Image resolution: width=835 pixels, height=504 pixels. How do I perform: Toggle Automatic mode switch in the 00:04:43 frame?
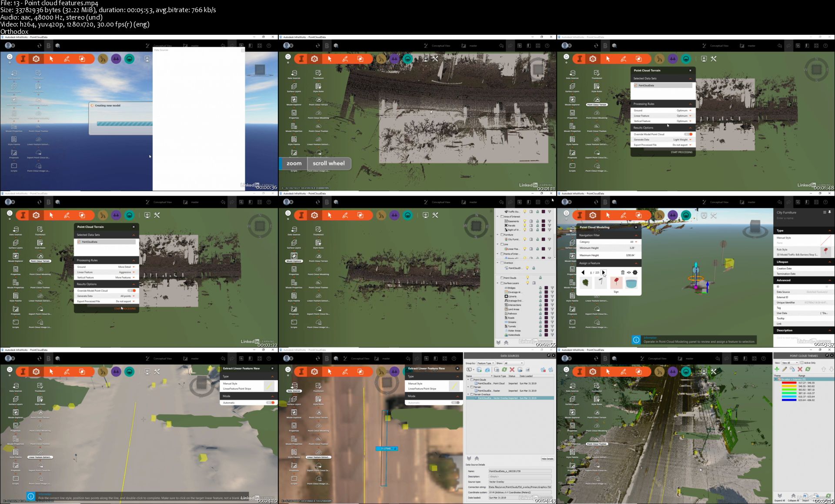tap(455, 403)
